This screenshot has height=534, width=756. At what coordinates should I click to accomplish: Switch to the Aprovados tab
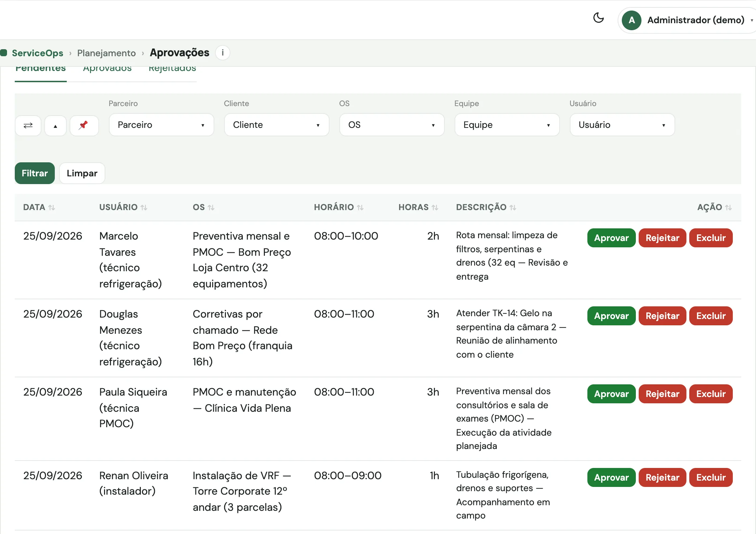[107, 70]
